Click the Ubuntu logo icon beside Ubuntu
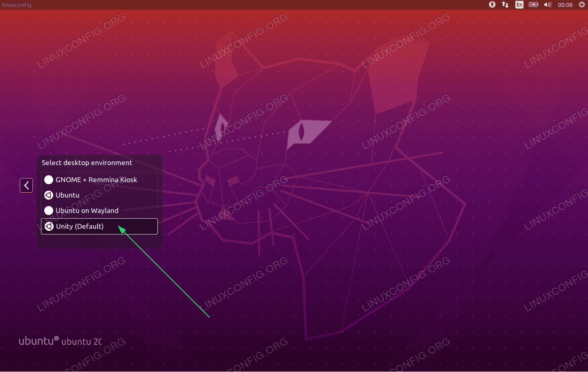588x372 pixels. coord(49,195)
